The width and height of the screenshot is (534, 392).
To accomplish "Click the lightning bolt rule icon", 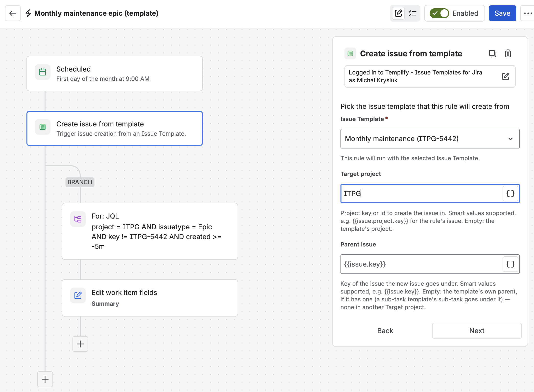I will point(28,13).
